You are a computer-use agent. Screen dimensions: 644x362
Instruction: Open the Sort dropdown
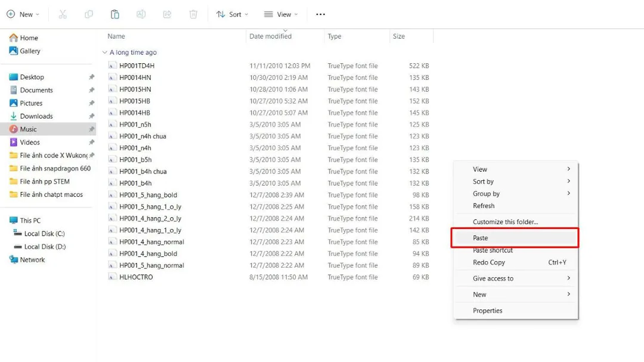(x=232, y=14)
